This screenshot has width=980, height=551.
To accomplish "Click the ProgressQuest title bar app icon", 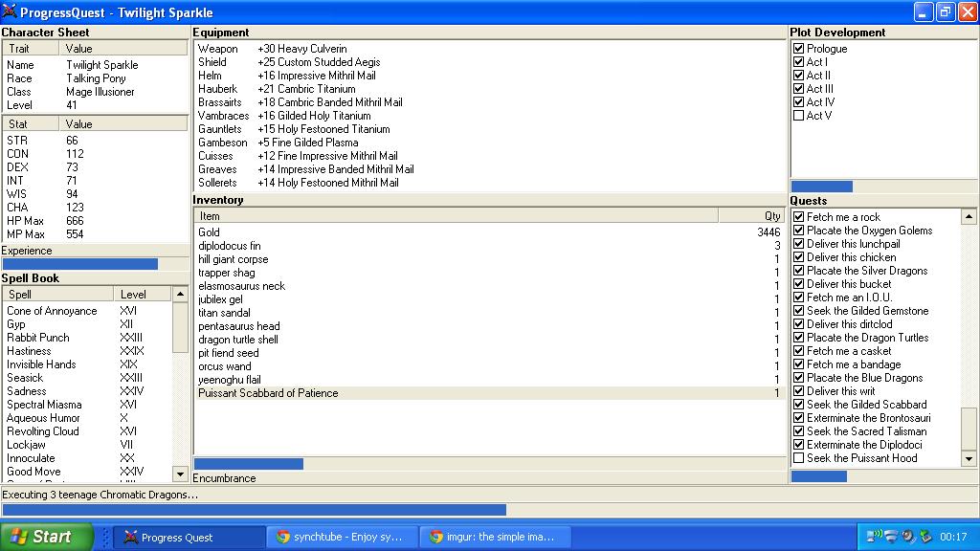I will pos(10,11).
